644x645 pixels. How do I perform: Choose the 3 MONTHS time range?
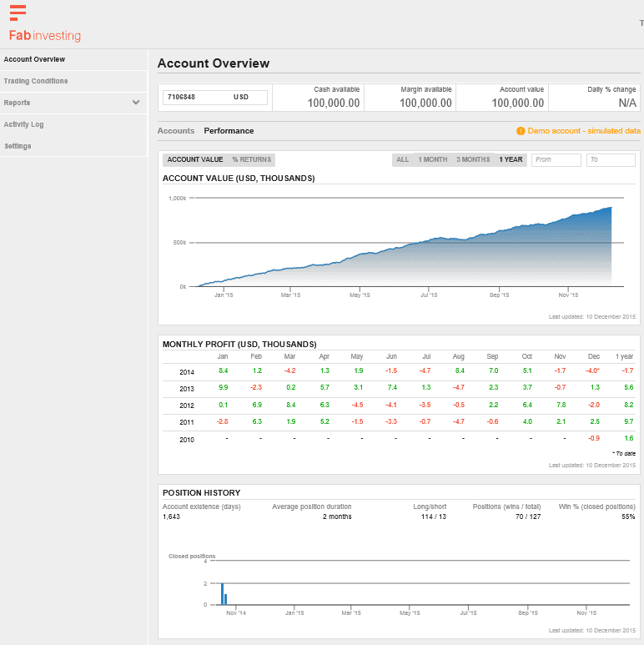(x=473, y=159)
